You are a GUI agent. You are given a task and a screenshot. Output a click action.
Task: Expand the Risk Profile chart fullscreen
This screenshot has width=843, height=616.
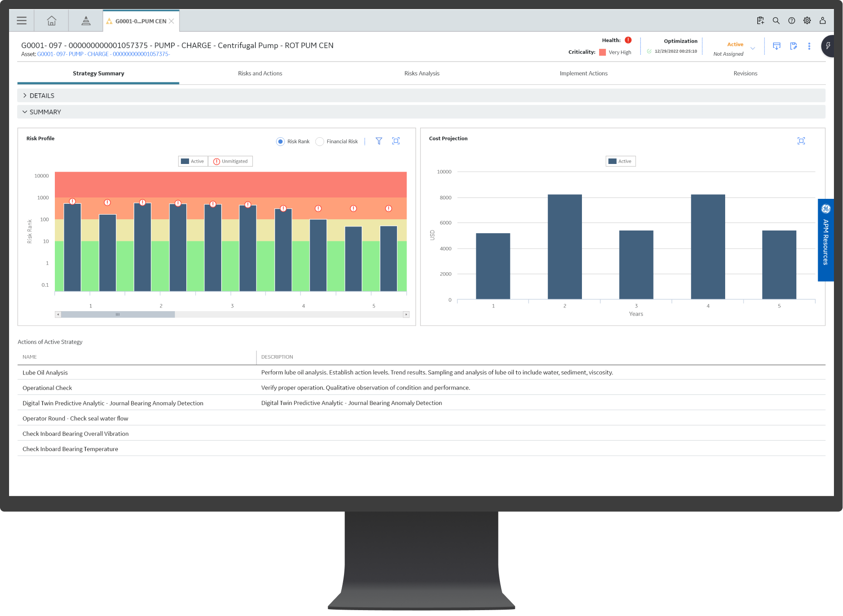[396, 141]
